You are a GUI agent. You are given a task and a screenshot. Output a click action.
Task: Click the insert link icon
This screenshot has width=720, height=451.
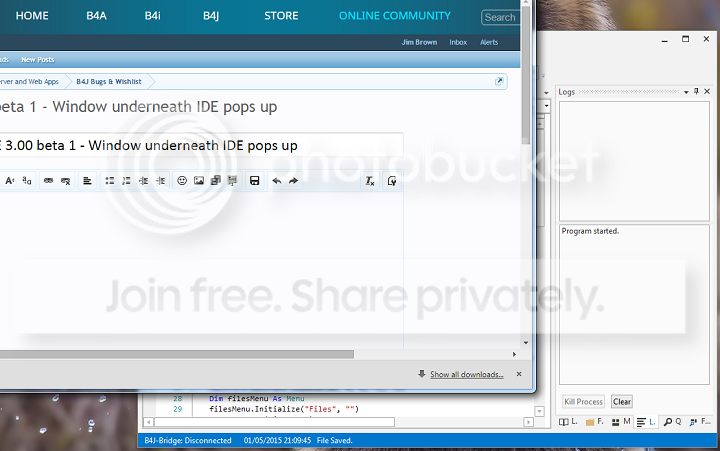click(48, 181)
